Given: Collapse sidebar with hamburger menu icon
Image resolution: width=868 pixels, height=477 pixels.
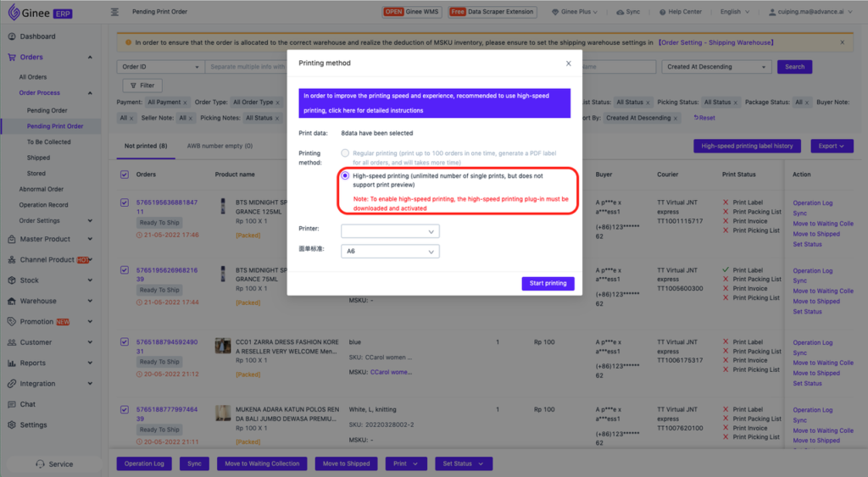Looking at the screenshot, I should (x=114, y=12).
